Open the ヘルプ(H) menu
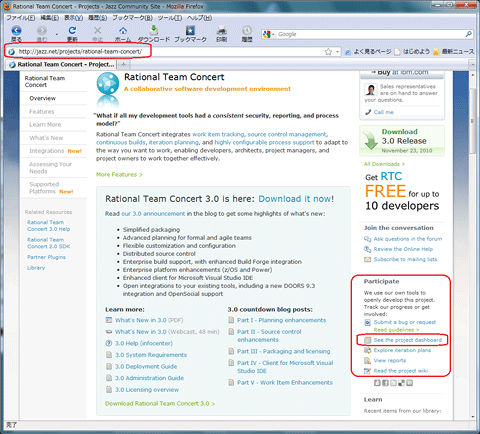The height and width of the screenshot is (434, 480). coord(199,18)
